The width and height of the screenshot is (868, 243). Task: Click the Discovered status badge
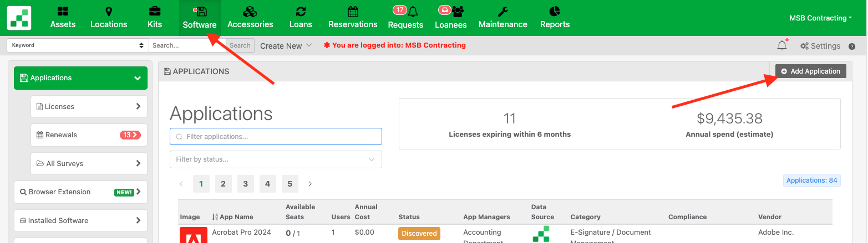419,234
